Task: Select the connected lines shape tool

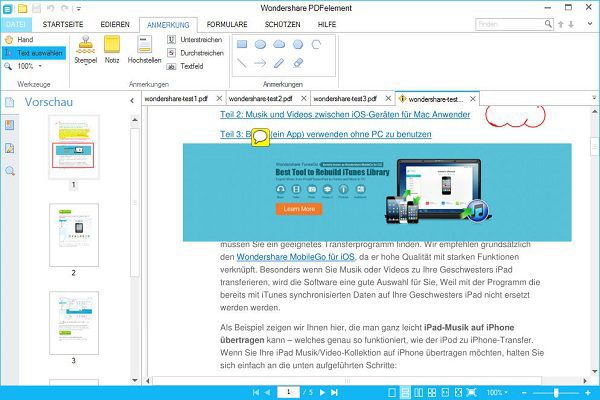Action: tap(316, 44)
